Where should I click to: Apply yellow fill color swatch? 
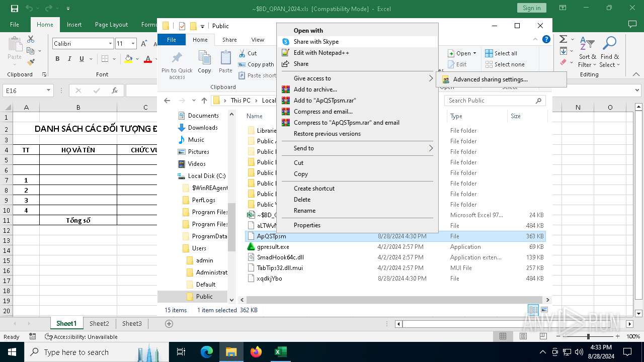click(128, 59)
